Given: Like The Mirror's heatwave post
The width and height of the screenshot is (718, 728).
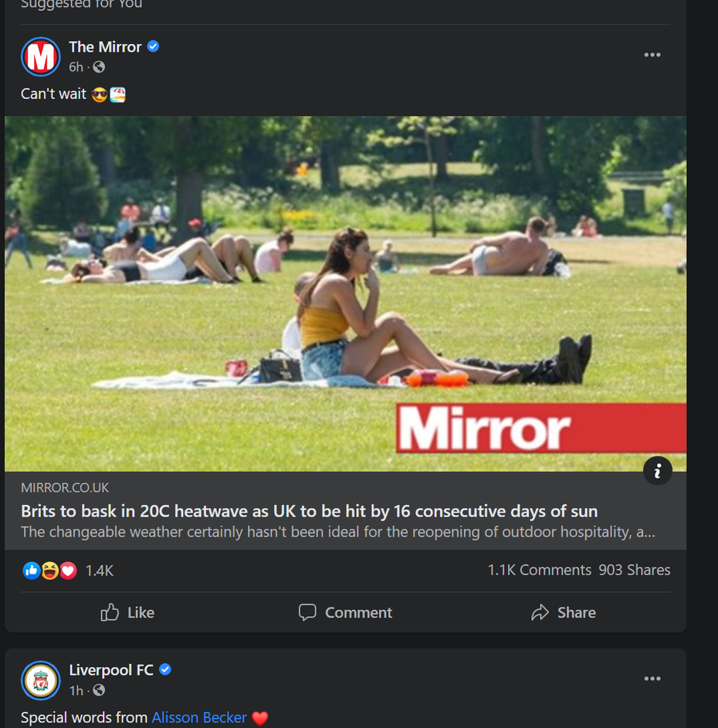Looking at the screenshot, I should (127, 612).
